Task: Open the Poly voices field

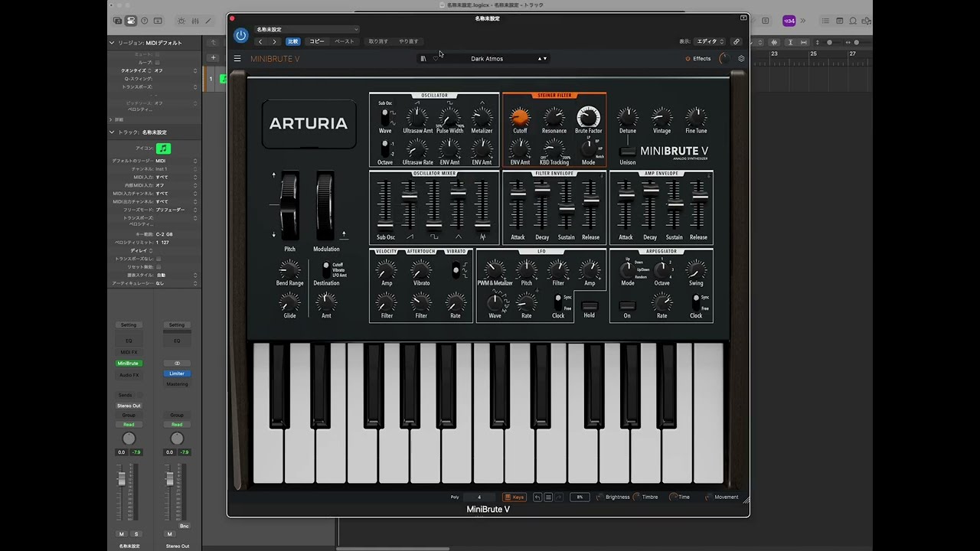Action: pyautogui.click(x=479, y=497)
